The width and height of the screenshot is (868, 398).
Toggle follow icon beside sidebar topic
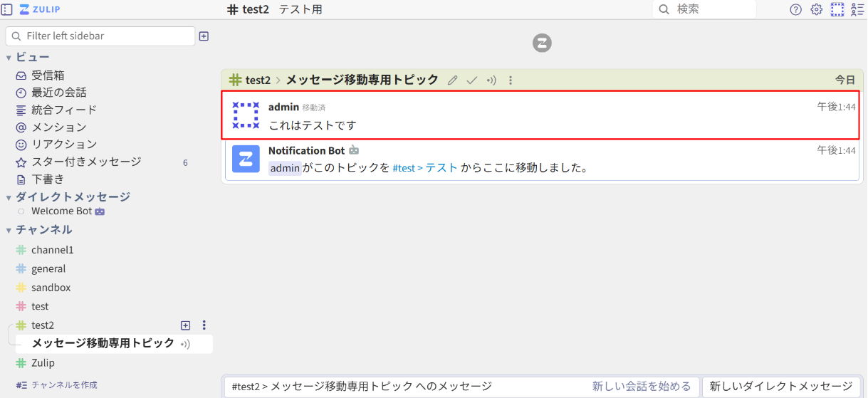185,344
